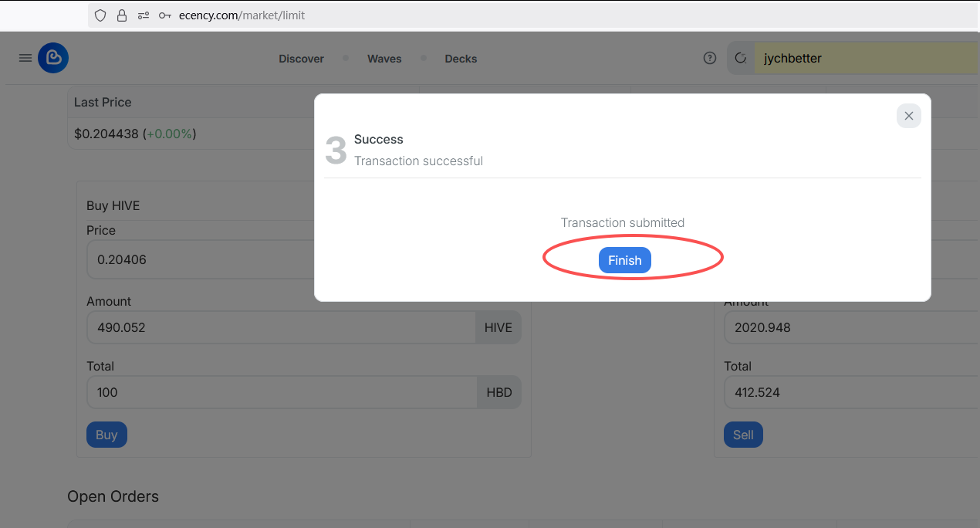Viewport: 980px width, 528px height.
Task: Click the Transaction submitted message
Action: 623,222
